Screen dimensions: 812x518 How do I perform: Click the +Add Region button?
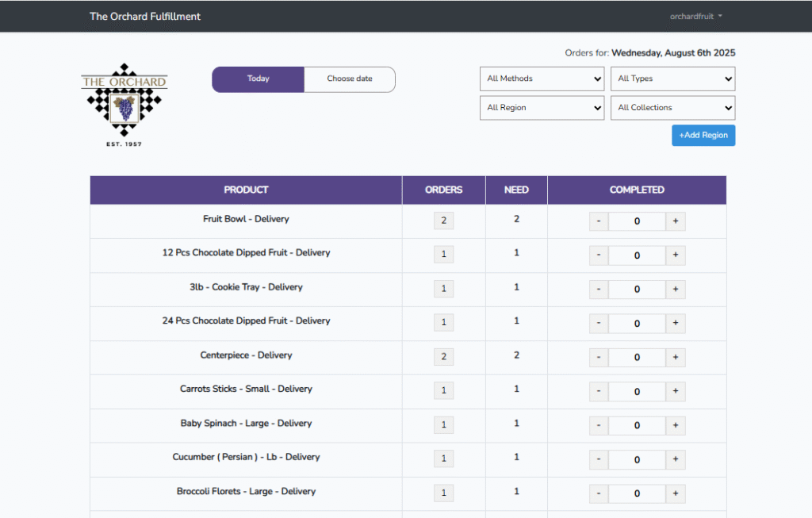pyautogui.click(x=703, y=136)
